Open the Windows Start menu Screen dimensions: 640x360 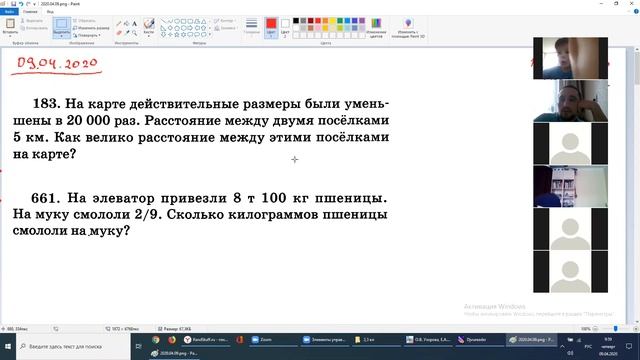click(8, 347)
